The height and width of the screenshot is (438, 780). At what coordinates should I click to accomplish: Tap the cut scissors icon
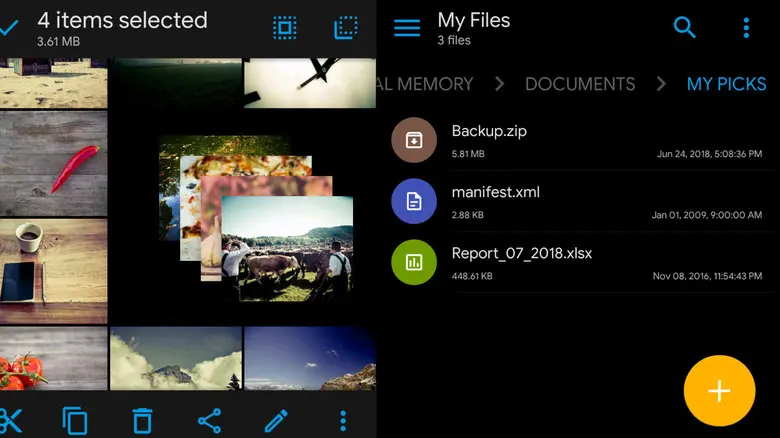click(10, 420)
